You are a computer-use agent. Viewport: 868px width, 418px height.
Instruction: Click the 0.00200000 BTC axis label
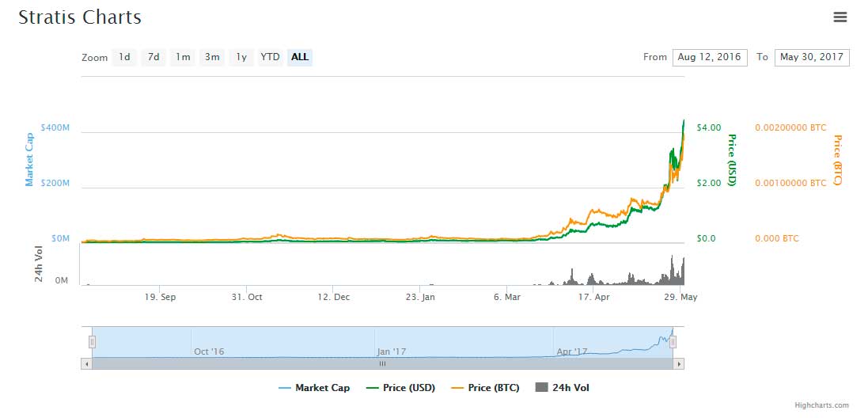click(790, 128)
